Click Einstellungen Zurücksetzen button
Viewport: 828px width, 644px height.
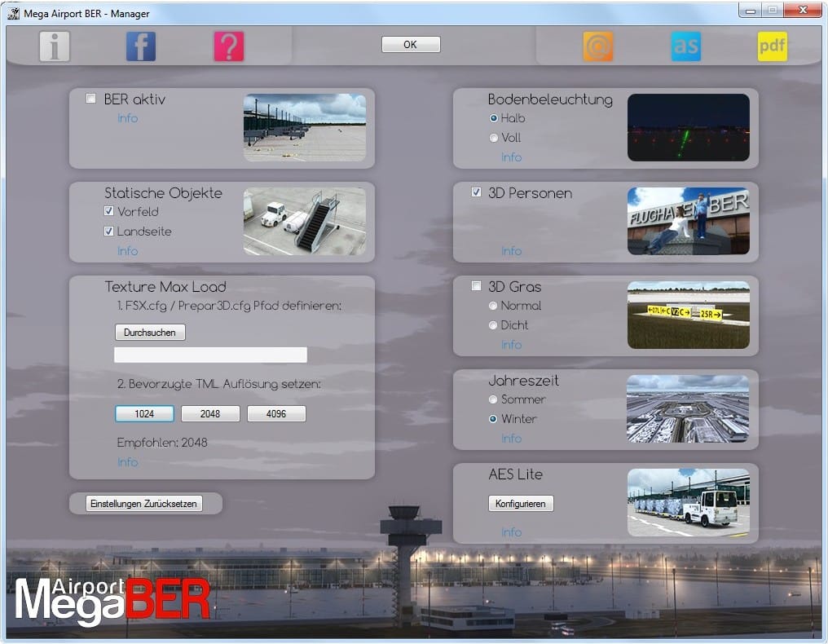[143, 504]
